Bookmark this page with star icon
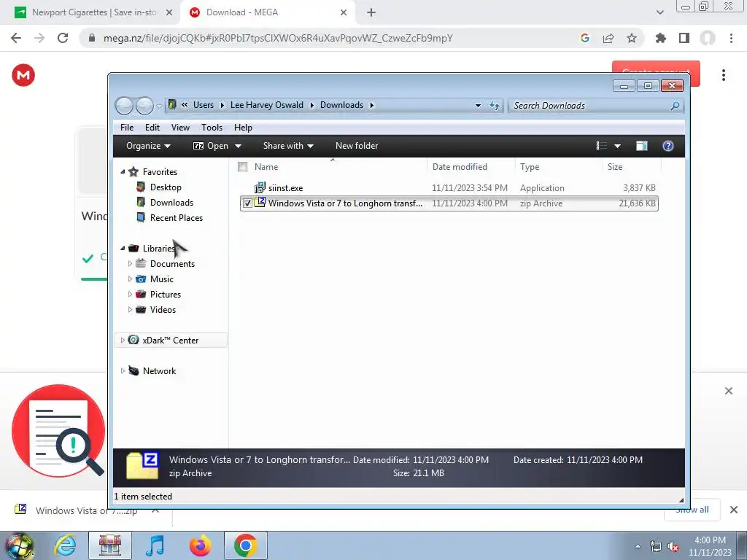This screenshot has height=560, width=747. [x=632, y=38]
